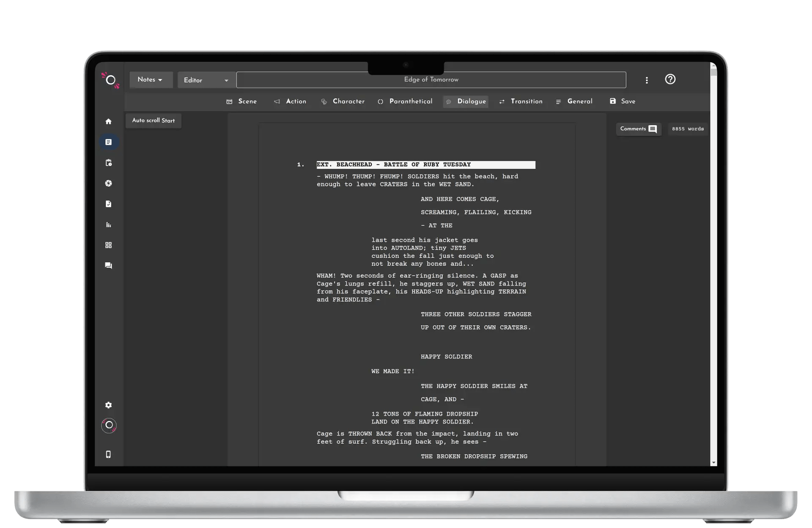The height and width of the screenshot is (528, 812).
Task: Click the mobile phone icon
Action: [108, 454]
